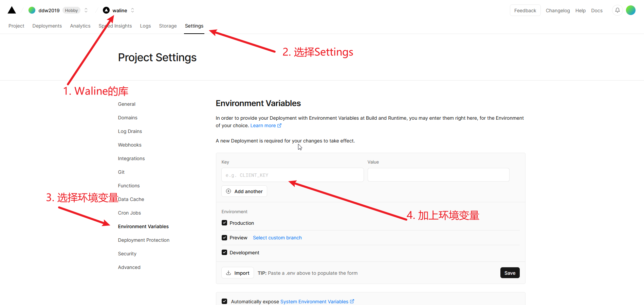Click the Vercel triangle logo

click(12, 10)
